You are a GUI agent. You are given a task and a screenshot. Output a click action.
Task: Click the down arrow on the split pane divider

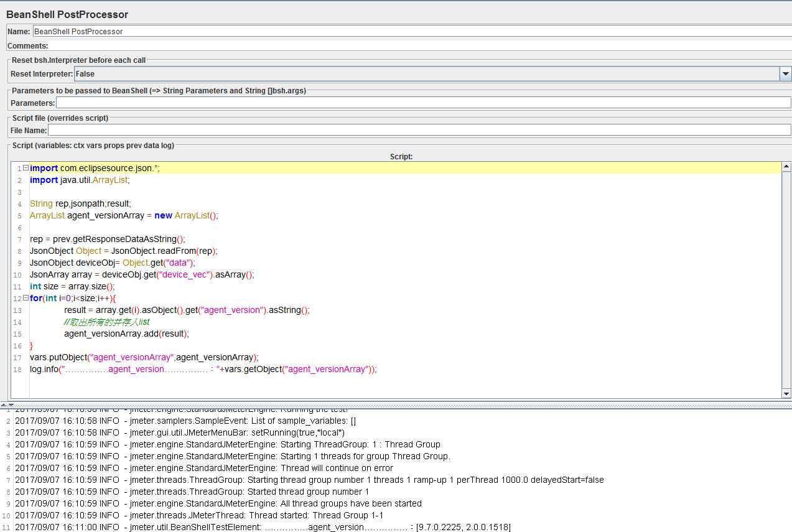pos(11,405)
